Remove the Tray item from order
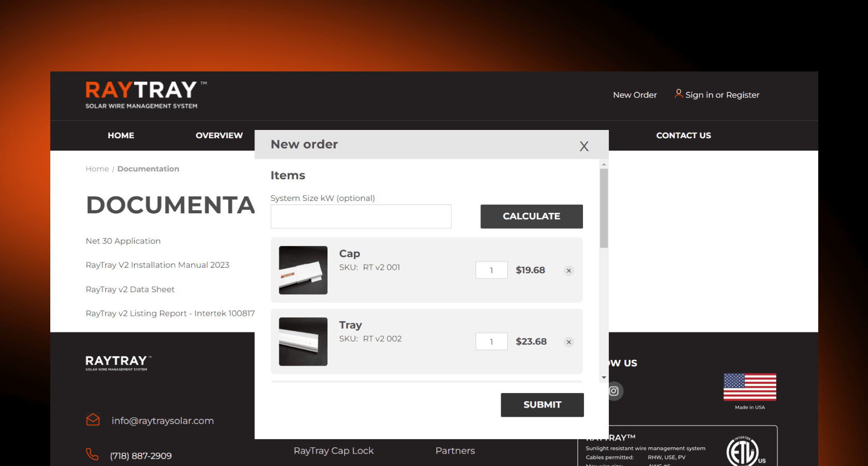868x466 pixels. [x=569, y=342]
